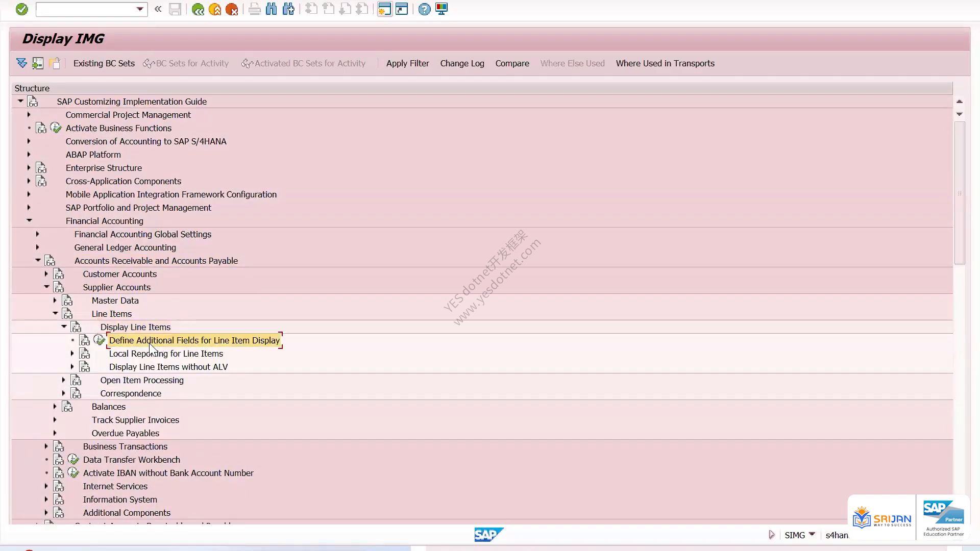The width and height of the screenshot is (980, 551).
Task: Open Where Used in Transports
Action: [665, 63]
